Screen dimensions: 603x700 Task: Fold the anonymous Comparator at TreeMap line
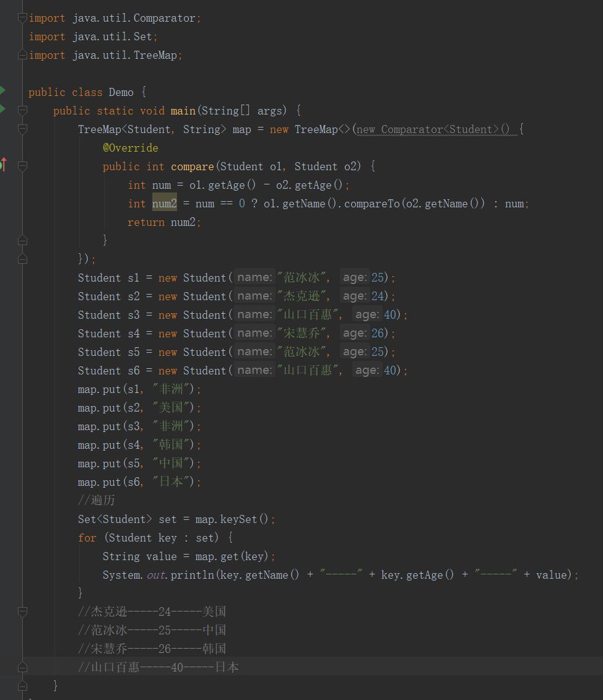coord(22,129)
